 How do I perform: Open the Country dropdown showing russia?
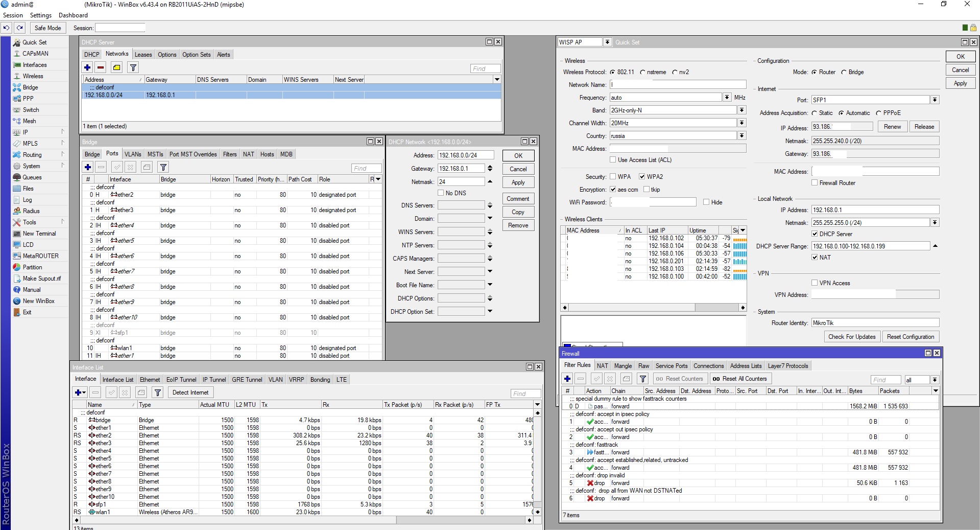(742, 136)
